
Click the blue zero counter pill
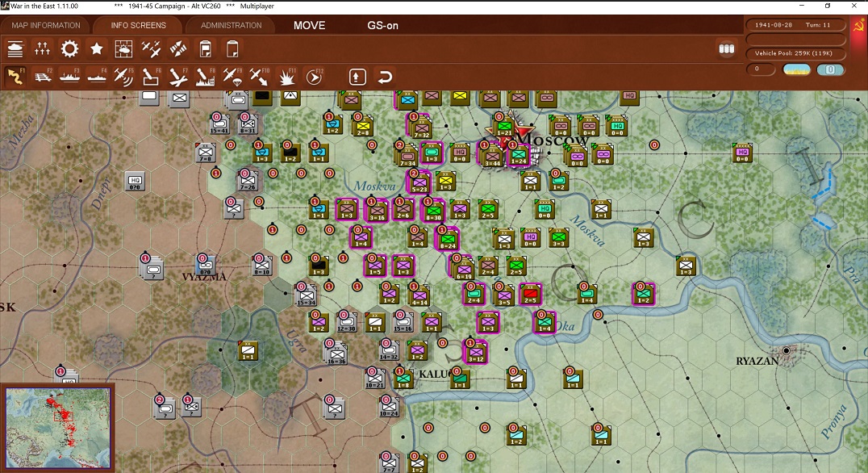pos(830,69)
